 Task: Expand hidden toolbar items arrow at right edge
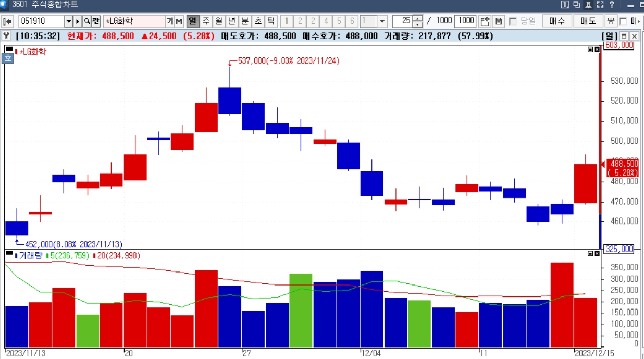tap(639, 21)
